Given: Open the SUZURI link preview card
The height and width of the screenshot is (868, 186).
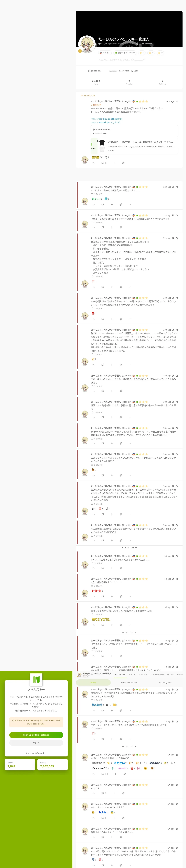Looking at the screenshot, I should (134, 146).
